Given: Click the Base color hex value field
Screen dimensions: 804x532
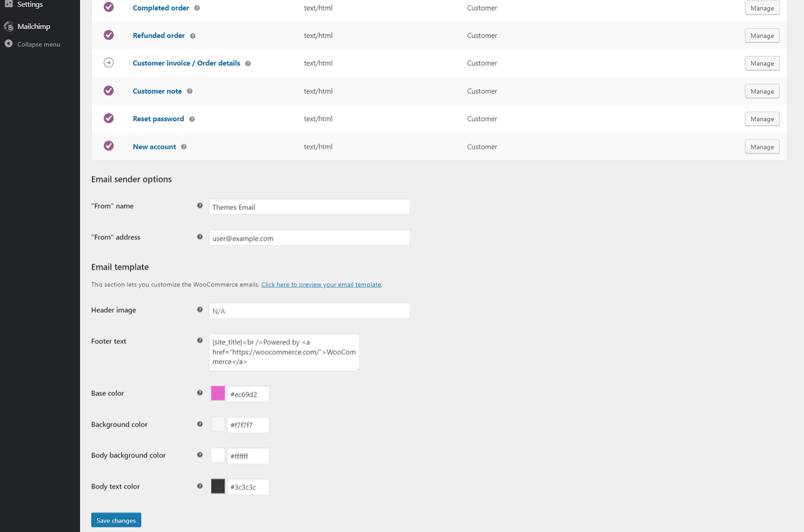Looking at the screenshot, I should [248, 394].
